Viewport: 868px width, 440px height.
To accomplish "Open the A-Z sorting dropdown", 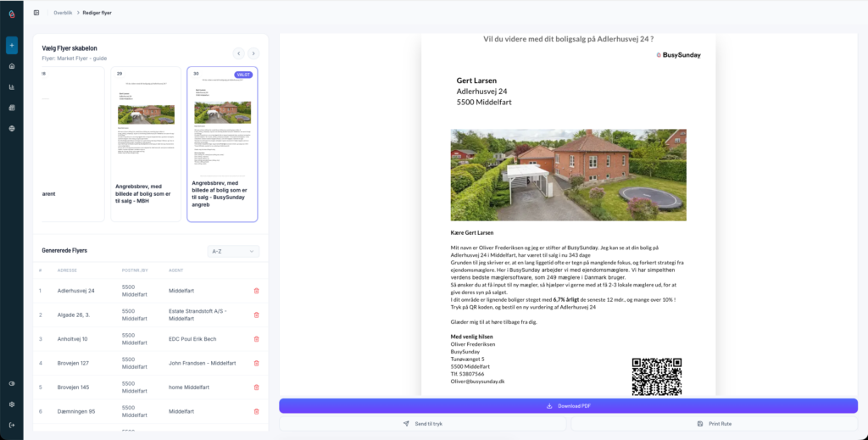I will point(233,251).
